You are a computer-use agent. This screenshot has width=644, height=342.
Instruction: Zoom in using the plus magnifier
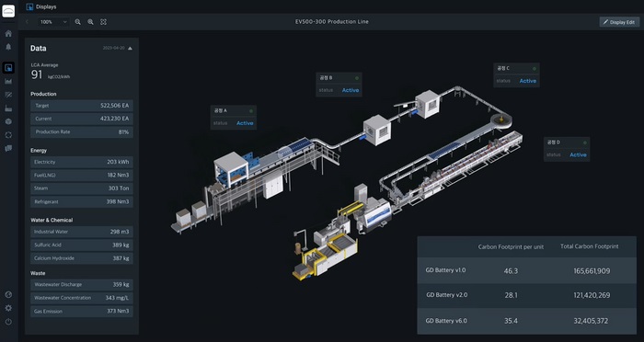click(90, 22)
